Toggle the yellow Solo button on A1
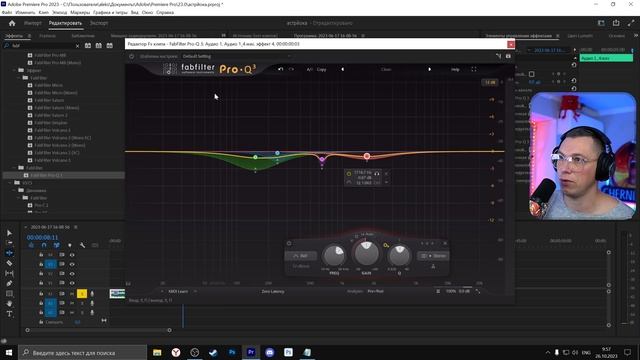 pos(82,293)
